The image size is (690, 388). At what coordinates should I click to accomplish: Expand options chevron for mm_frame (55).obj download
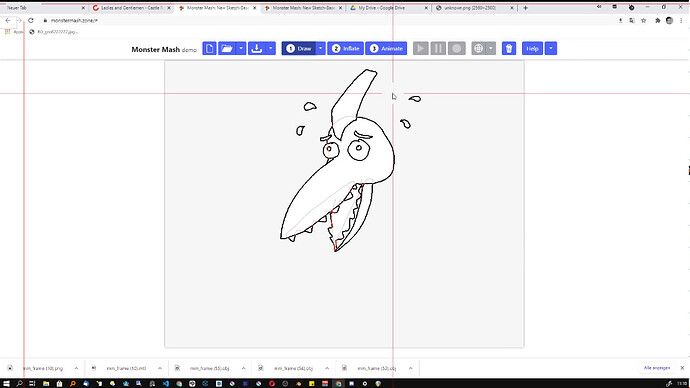tap(243, 368)
